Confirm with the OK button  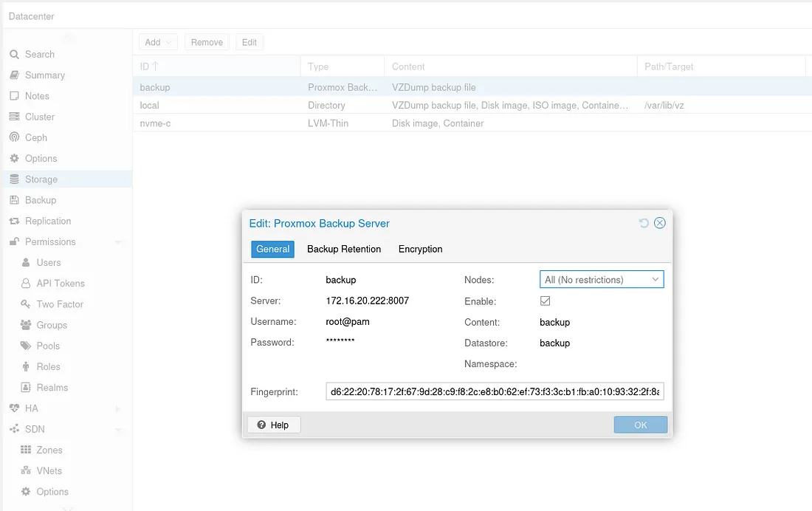tap(641, 425)
